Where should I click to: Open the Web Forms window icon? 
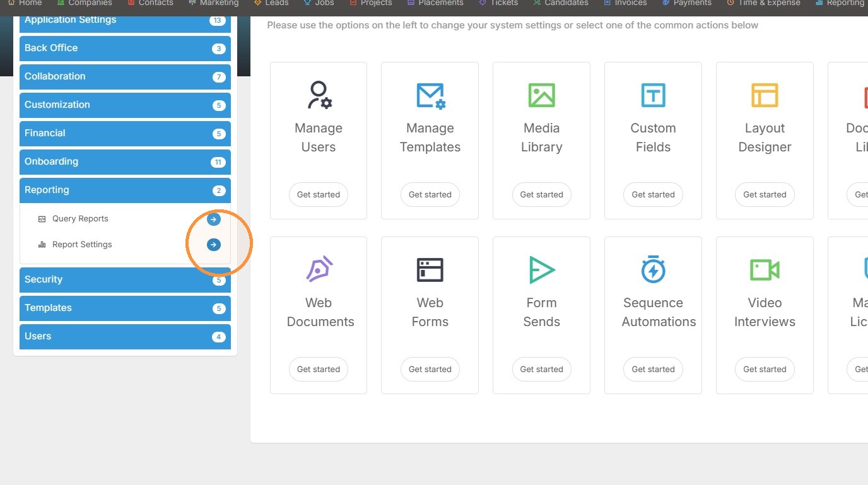point(430,270)
